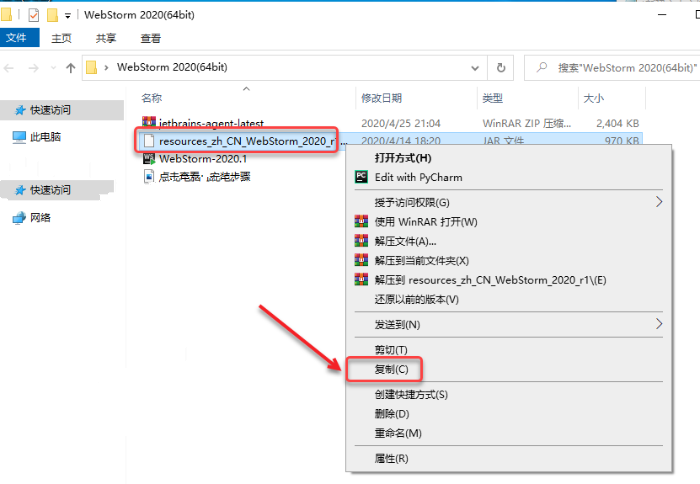Switch to the 主页 ribbon tab
This screenshot has height=484, width=700.
(x=61, y=38)
